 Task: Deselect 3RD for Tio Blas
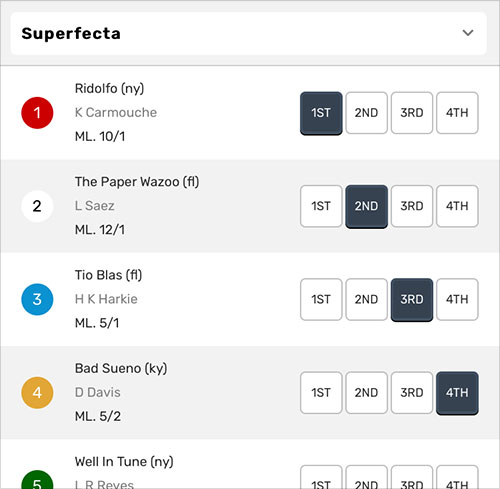tap(412, 300)
